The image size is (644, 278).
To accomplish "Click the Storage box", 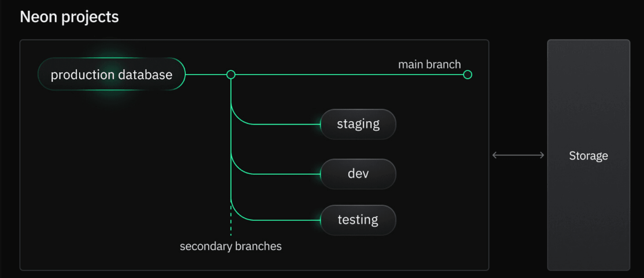I will (x=588, y=155).
